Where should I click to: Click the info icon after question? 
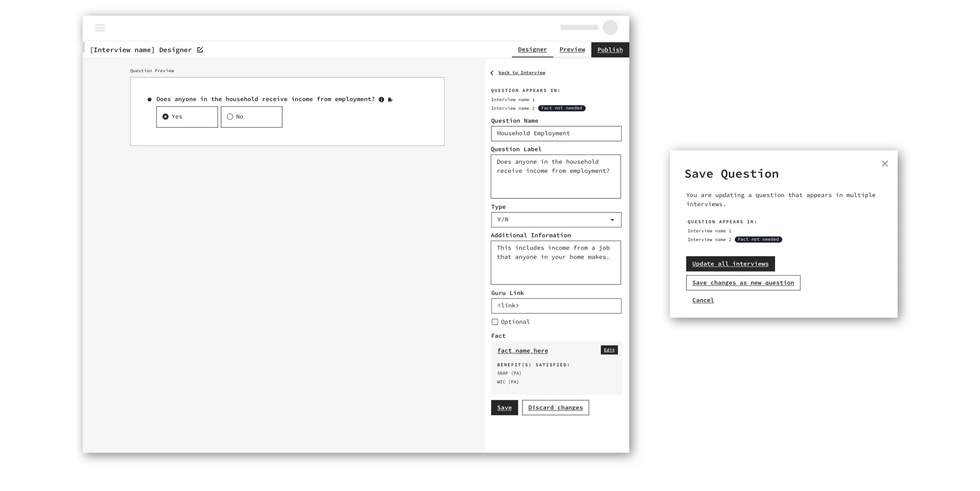pos(381,100)
